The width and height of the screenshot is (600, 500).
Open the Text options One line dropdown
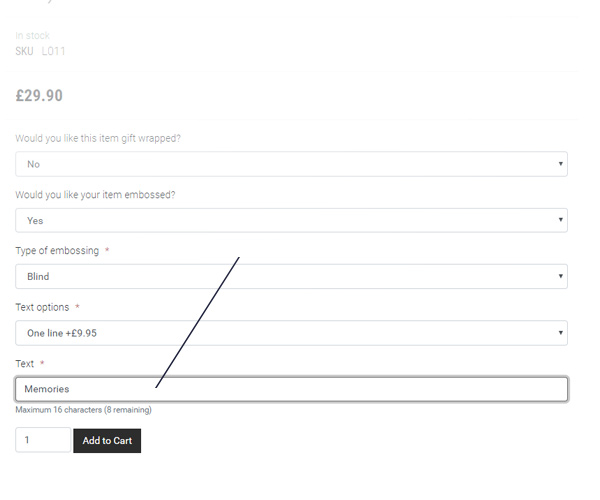point(291,333)
